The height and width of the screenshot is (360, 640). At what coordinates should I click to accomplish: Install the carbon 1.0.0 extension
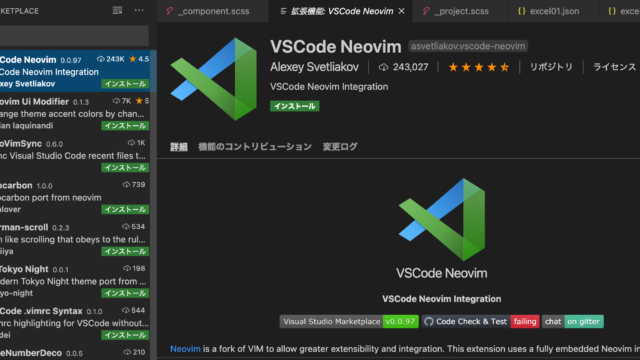pyautogui.click(x=125, y=209)
